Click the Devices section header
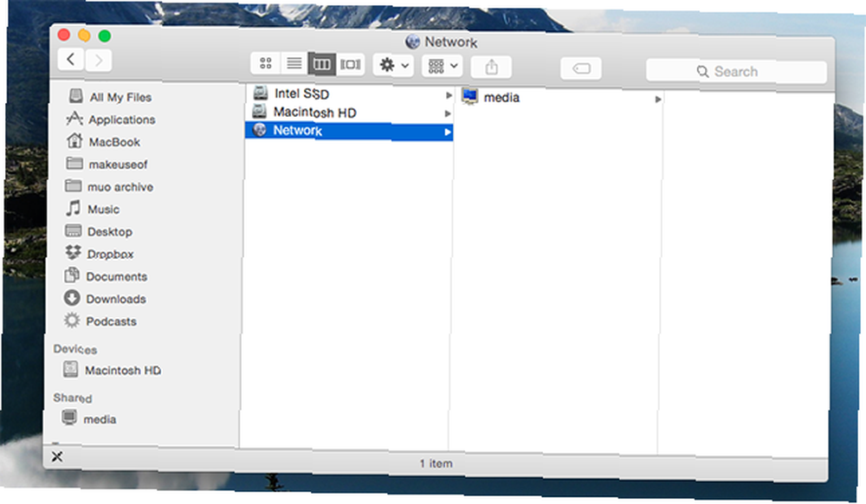This screenshot has width=866, height=504. 75,349
